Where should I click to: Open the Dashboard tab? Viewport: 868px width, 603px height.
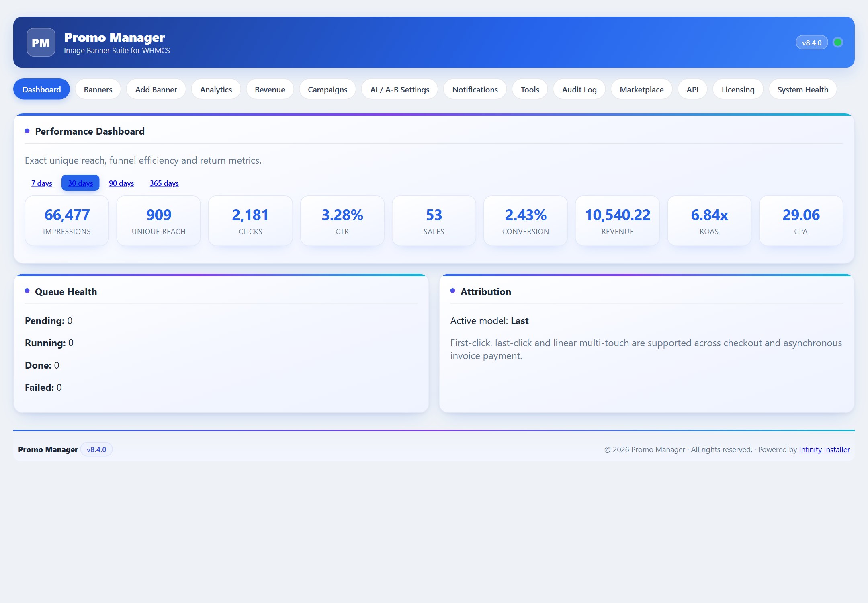(41, 89)
